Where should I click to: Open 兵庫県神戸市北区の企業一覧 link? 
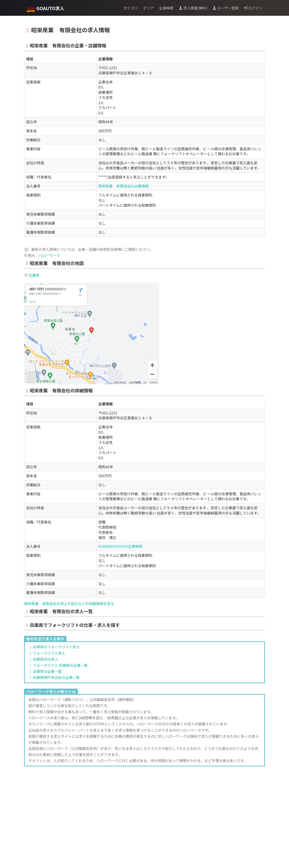[56, 678]
